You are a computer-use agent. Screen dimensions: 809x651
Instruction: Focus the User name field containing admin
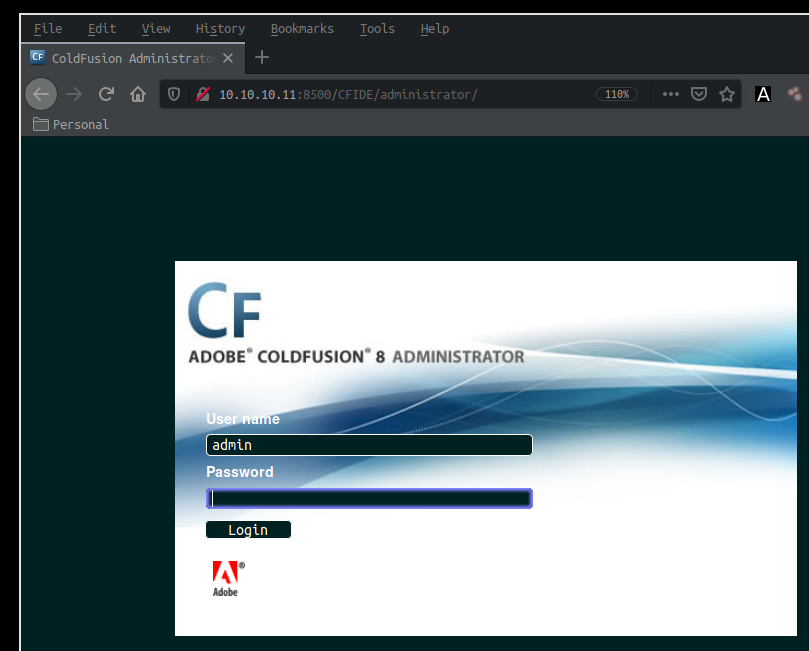369,445
